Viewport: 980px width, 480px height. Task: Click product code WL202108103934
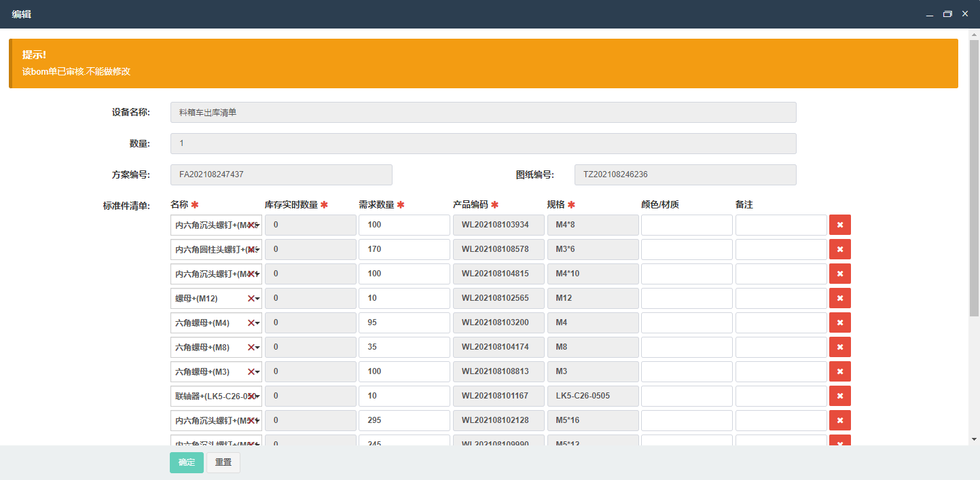[498, 225]
